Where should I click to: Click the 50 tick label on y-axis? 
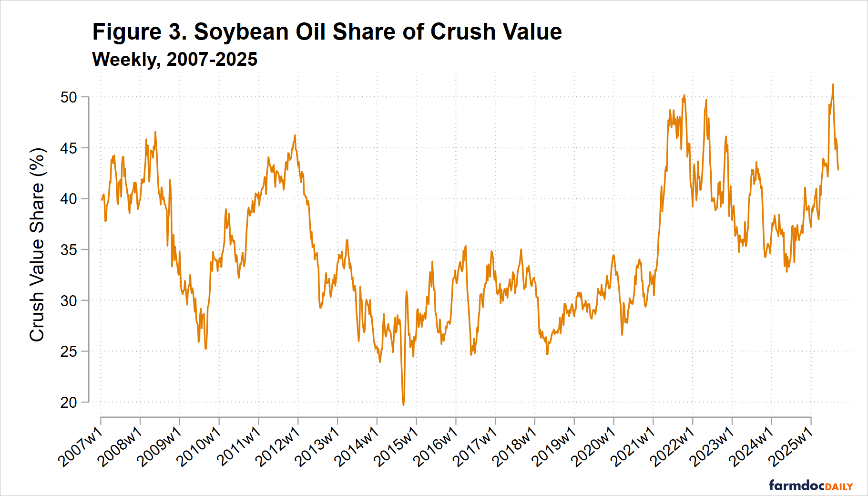(x=68, y=97)
